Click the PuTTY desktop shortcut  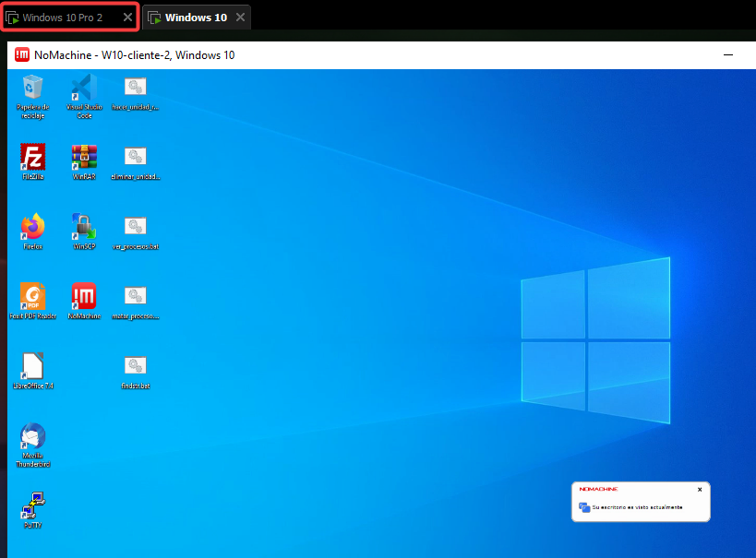(x=33, y=505)
